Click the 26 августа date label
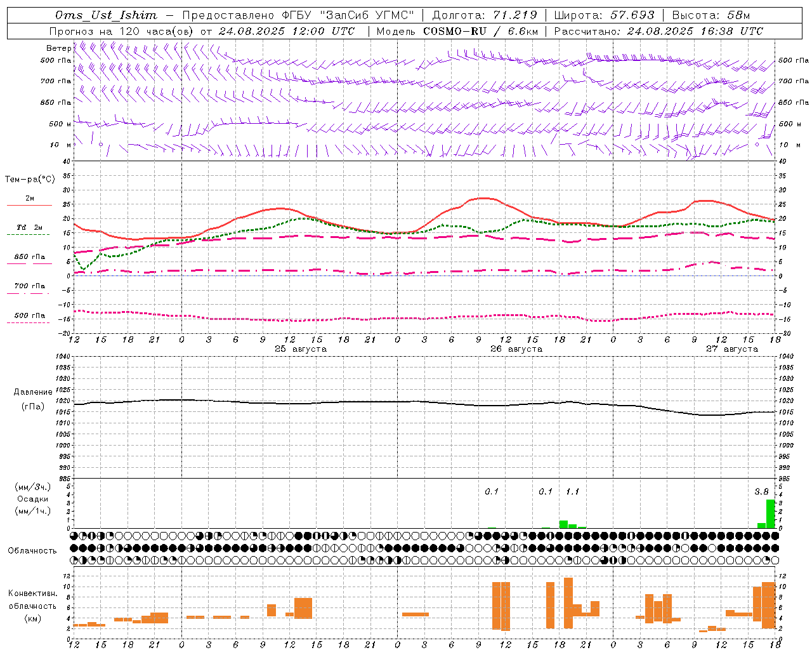Viewport: 812px width, 650px height. coord(516,349)
